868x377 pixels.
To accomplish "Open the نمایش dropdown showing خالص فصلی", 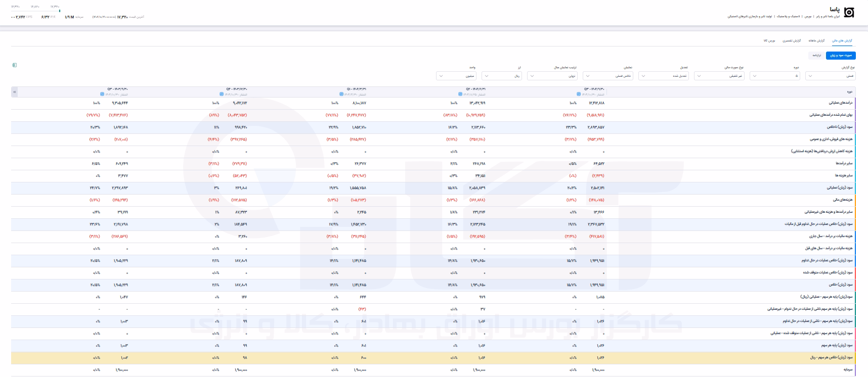I will click(x=607, y=76).
